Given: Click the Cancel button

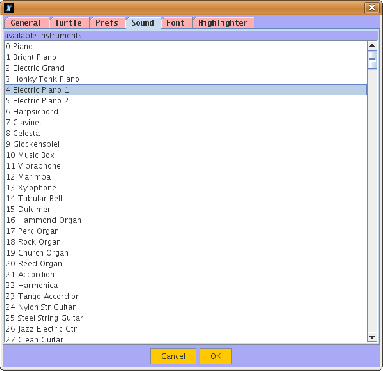Looking at the screenshot, I should (x=174, y=356).
